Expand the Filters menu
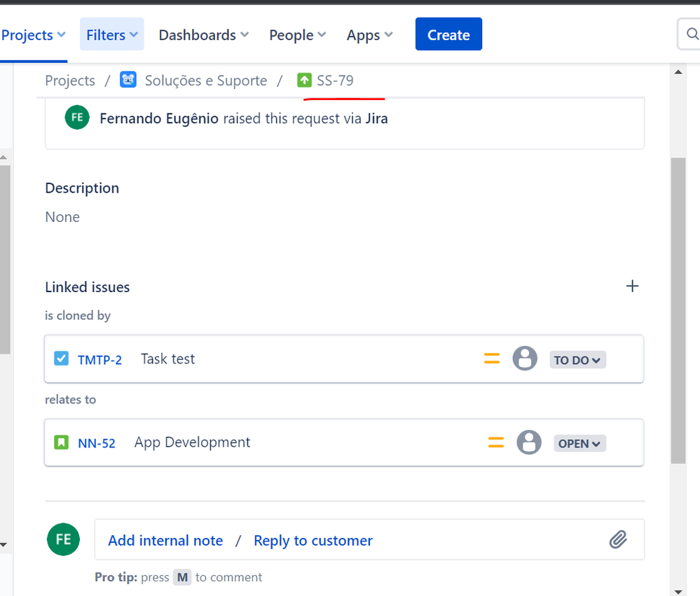 click(x=112, y=34)
